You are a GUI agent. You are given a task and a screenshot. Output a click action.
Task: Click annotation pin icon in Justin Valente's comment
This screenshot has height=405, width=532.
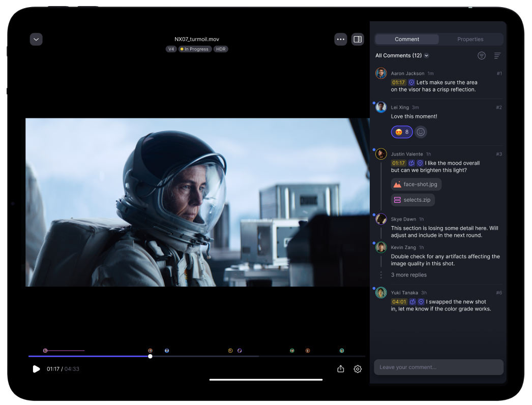(420, 163)
